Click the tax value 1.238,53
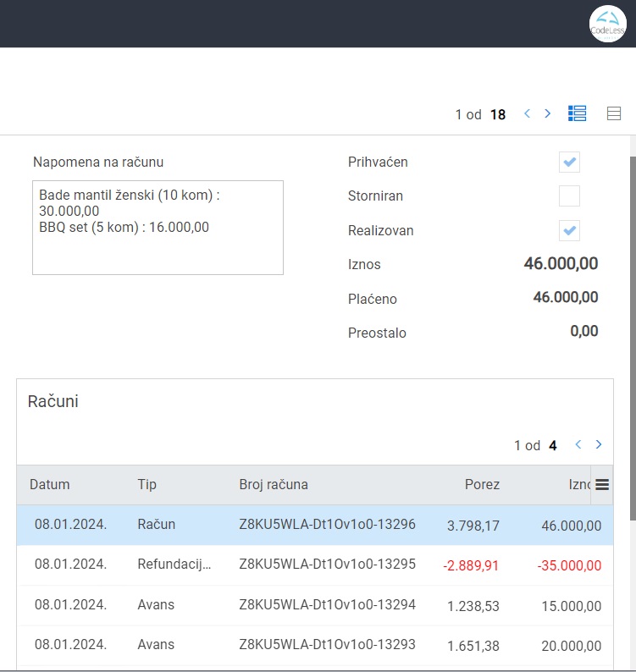 click(x=473, y=606)
